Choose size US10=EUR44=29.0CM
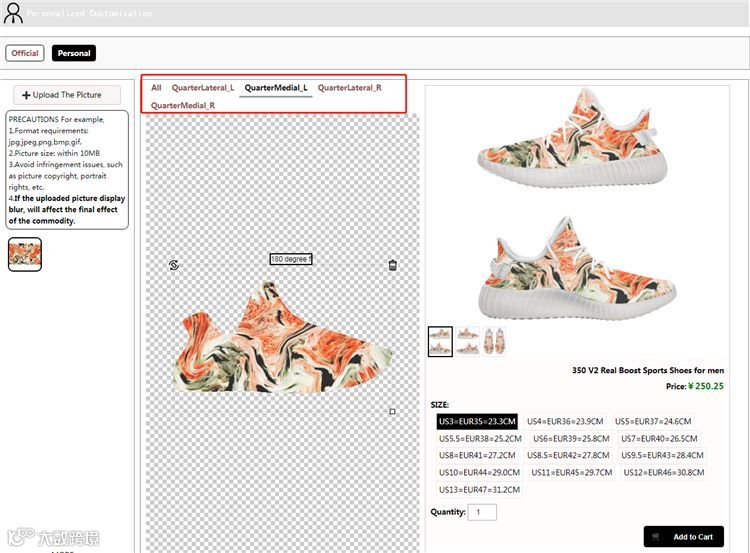 (x=479, y=473)
